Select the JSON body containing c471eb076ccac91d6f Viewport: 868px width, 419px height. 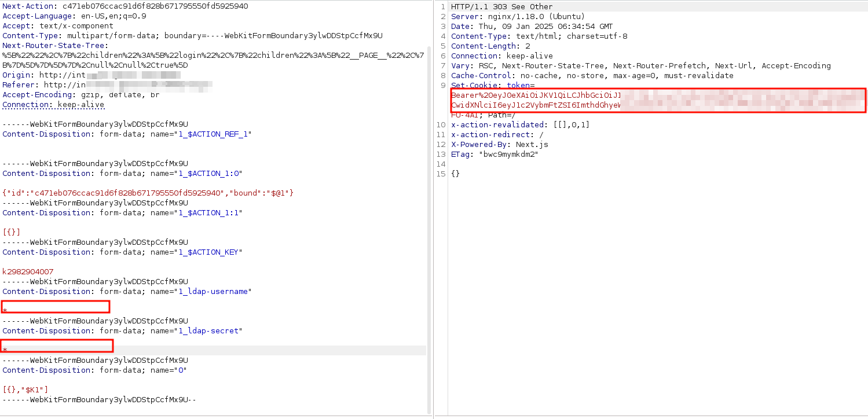(148, 193)
